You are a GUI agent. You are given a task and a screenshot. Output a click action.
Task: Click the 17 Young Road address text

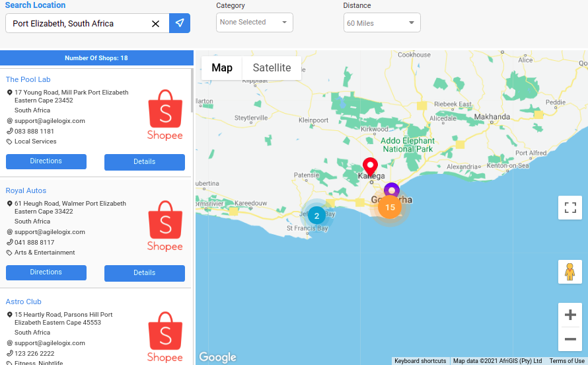[71, 97]
